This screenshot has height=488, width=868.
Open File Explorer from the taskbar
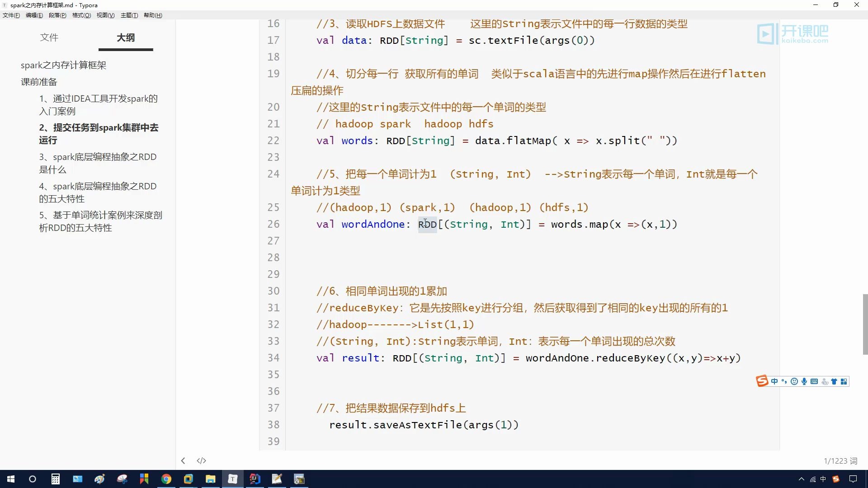coord(211,479)
